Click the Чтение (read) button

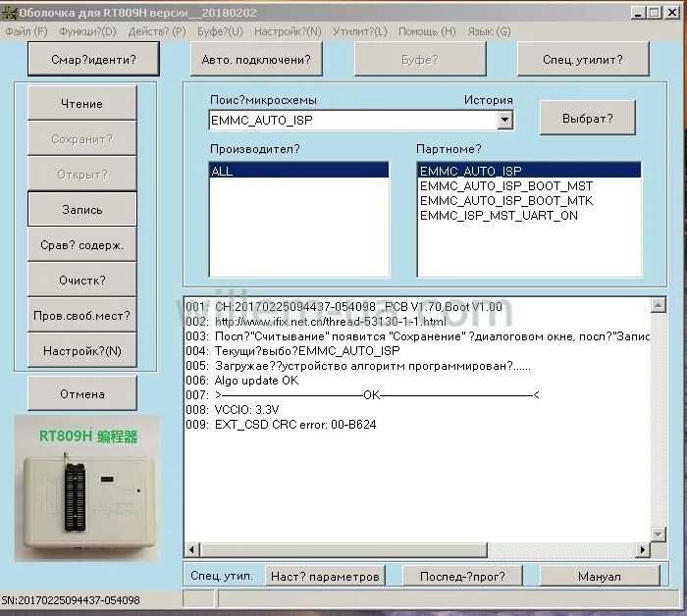[x=81, y=103]
